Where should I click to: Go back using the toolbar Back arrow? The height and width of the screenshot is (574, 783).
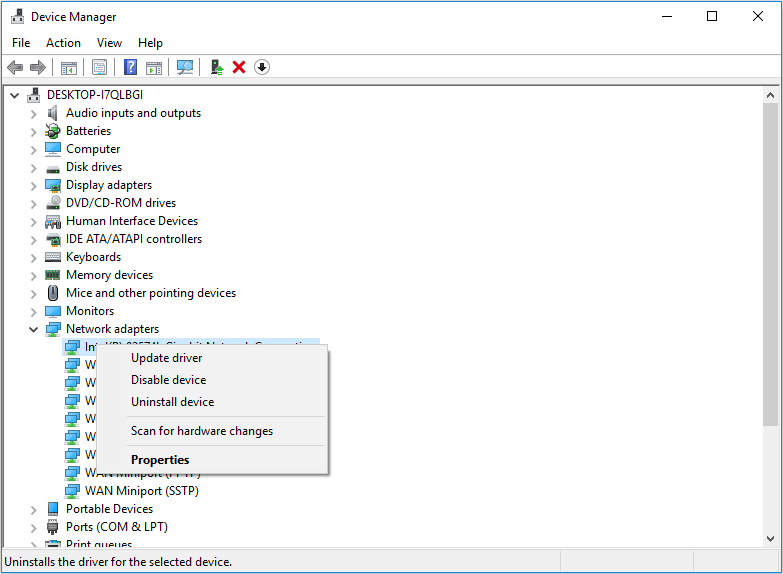click(x=15, y=67)
